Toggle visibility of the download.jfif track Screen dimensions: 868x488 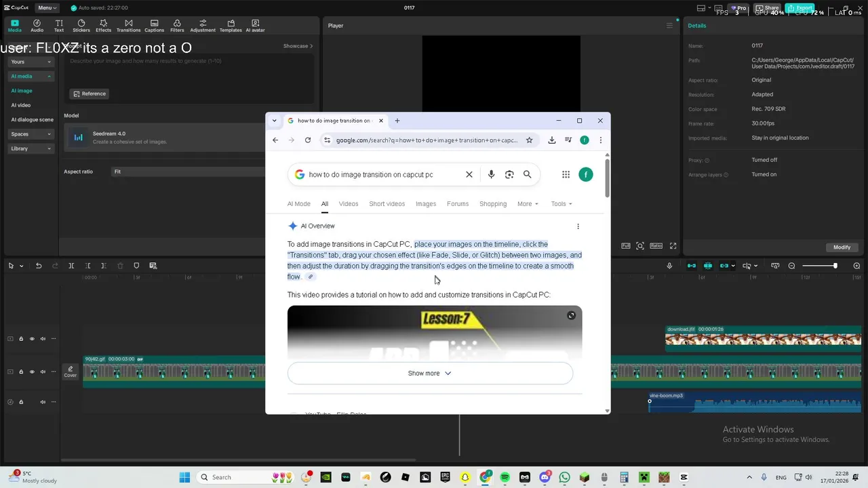[x=32, y=339]
